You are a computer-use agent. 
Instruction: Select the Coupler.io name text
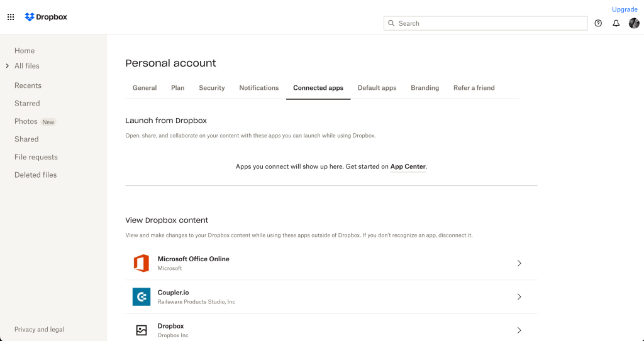pyautogui.click(x=174, y=293)
